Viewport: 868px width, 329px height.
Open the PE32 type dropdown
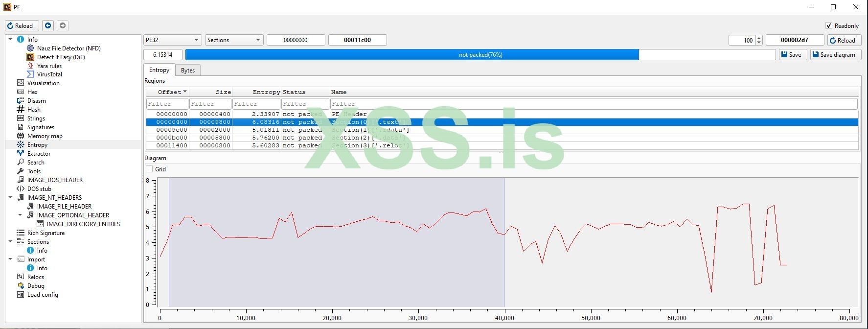172,40
